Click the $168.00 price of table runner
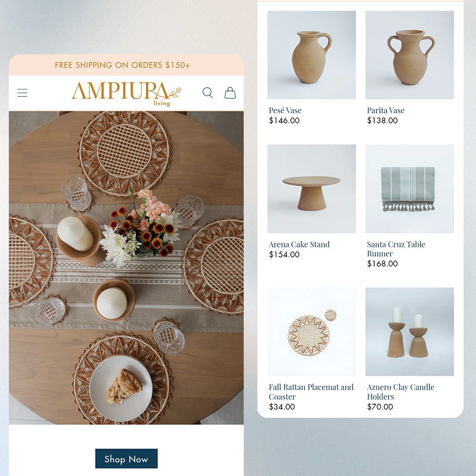The width and height of the screenshot is (476, 476). [x=382, y=264]
